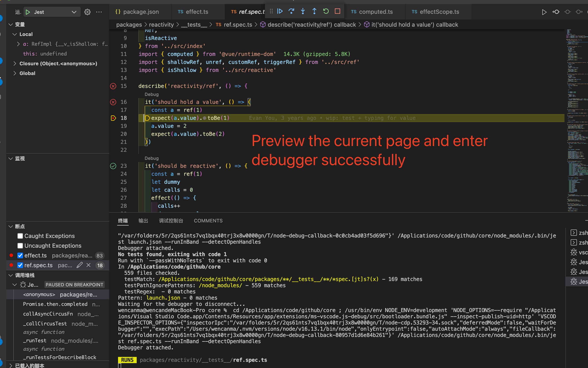Image resolution: width=588 pixels, height=368 pixels.
Task: Open the Jest launch configuration dropdown
Action: (x=74, y=12)
